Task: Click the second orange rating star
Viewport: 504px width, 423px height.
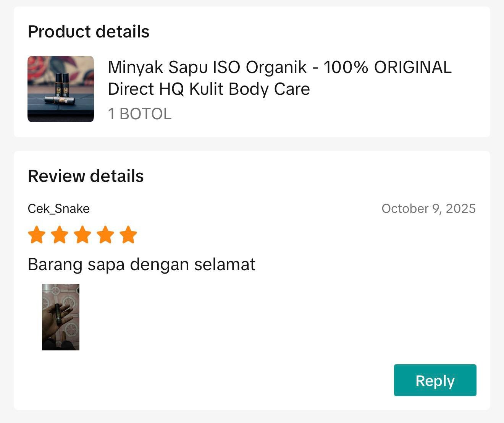Action: [60, 235]
